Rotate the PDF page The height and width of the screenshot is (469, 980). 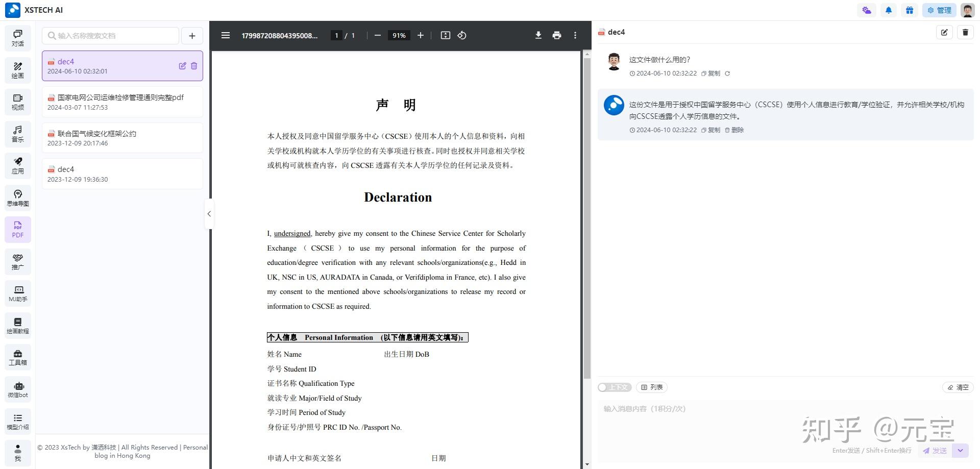coord(462,35)
